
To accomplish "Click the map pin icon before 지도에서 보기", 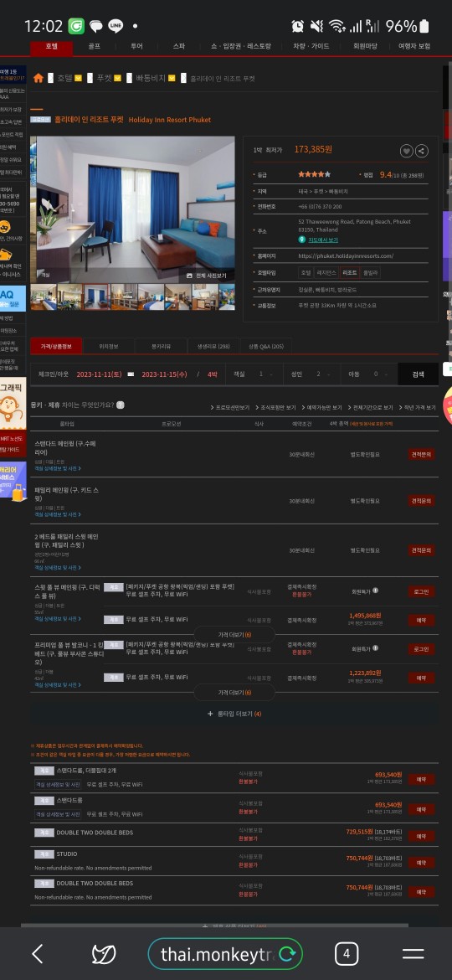I will tap(302, 240).
